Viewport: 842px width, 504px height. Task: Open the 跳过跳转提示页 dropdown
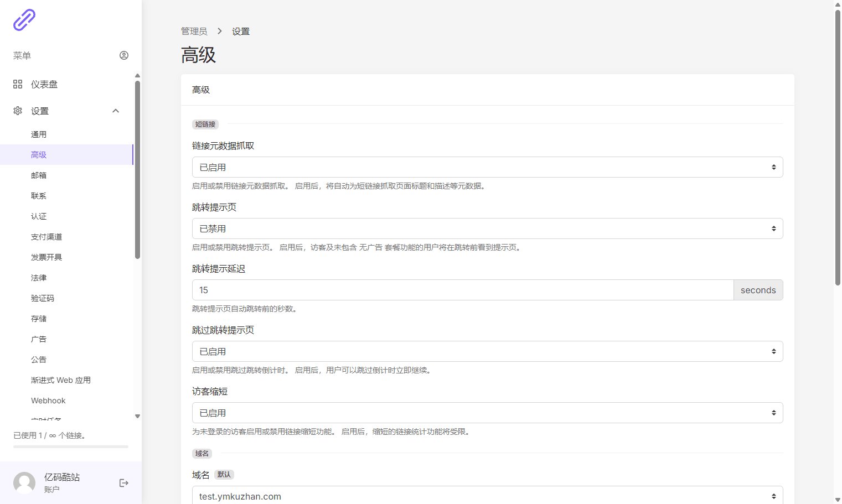487,351
